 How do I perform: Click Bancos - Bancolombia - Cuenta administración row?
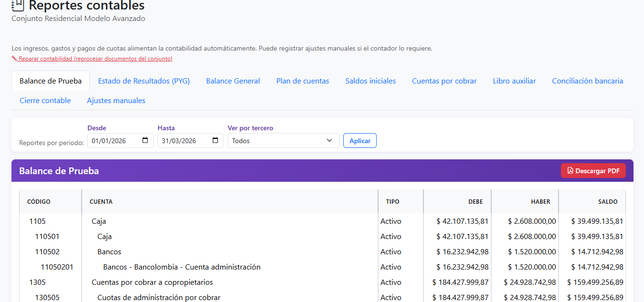322,267
